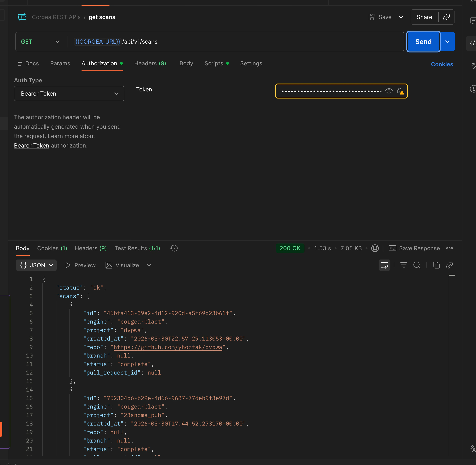
Task: Open the Test Results tab
Action: pos(137,248)
